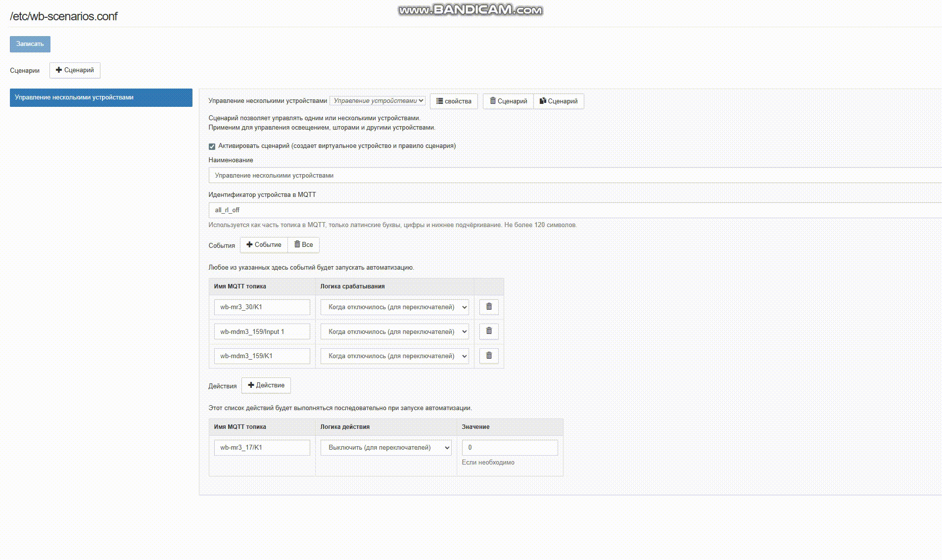Delete the wb-mr3_30/K1 event row

coord(489,307)
